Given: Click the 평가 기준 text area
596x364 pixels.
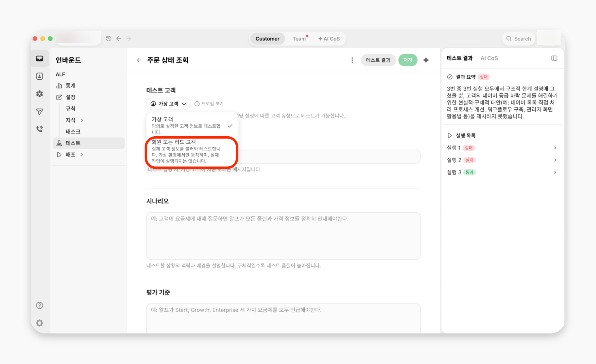Looking at the screenshot, I should point(283,318).
